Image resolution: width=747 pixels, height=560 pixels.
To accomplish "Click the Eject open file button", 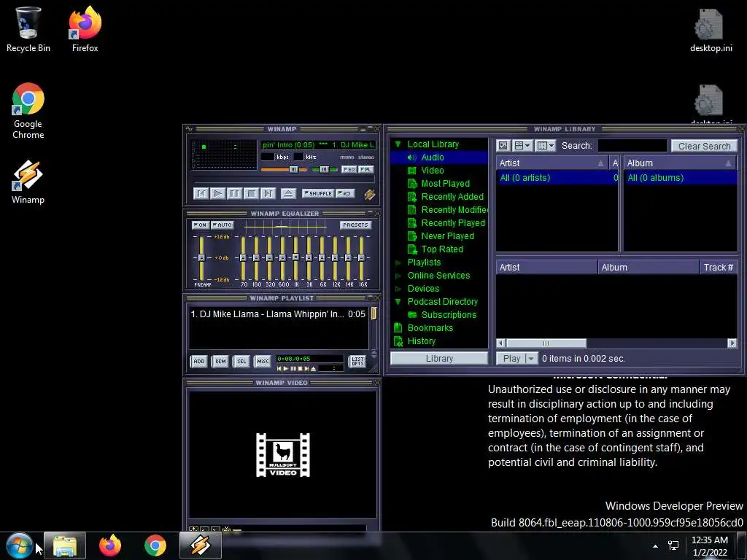I will 288,193.
